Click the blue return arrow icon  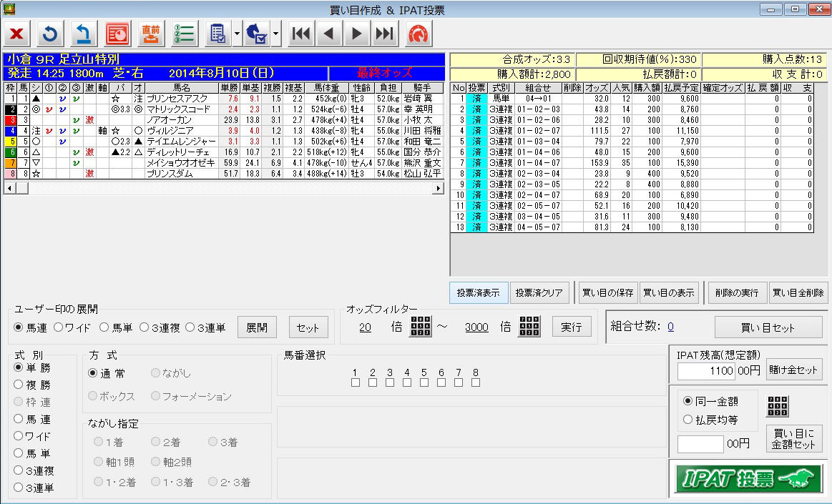click(83, 34)
